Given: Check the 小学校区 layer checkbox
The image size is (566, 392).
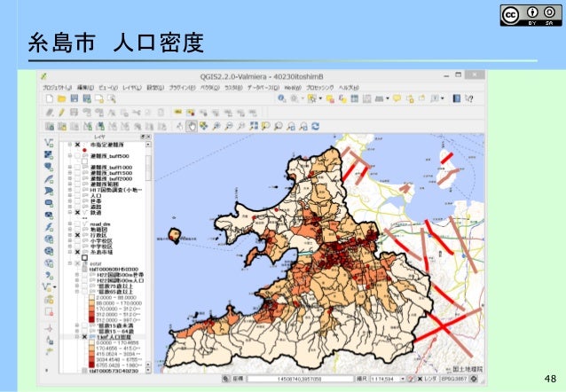Looking at the screenshot, I should point(77,240).
